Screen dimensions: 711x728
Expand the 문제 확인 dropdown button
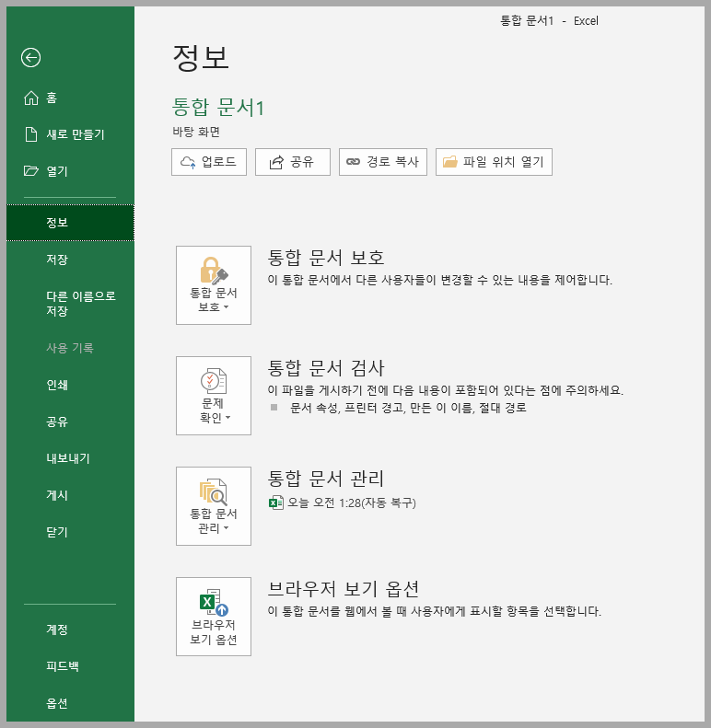pos(214,396)
